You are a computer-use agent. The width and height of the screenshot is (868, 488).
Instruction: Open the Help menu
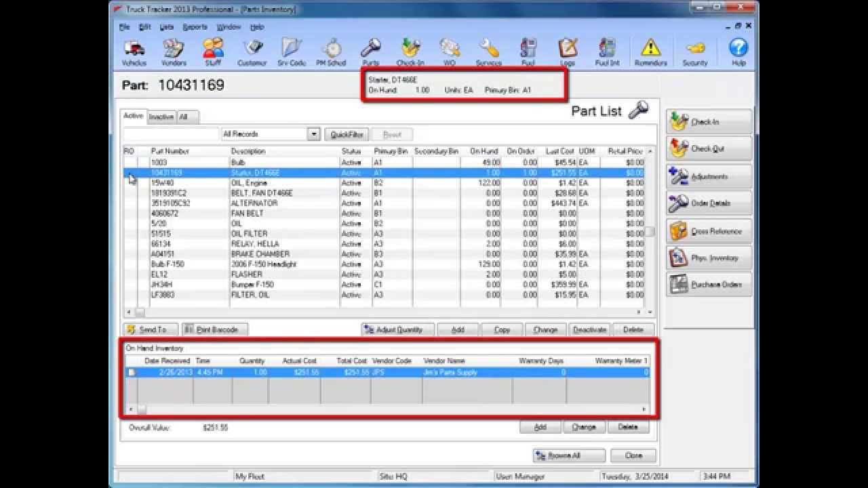click(257, 27)
